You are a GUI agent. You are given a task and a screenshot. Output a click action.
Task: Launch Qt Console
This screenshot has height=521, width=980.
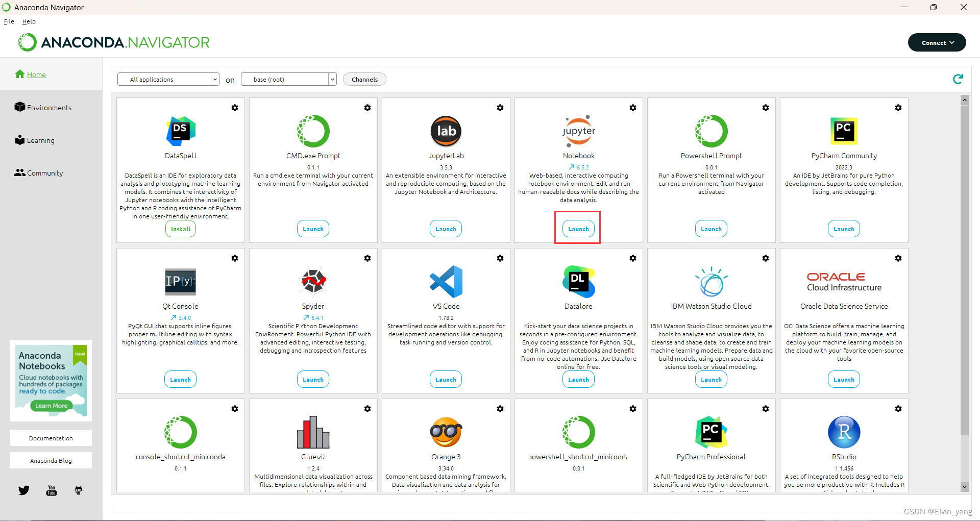tap(181, 380)
